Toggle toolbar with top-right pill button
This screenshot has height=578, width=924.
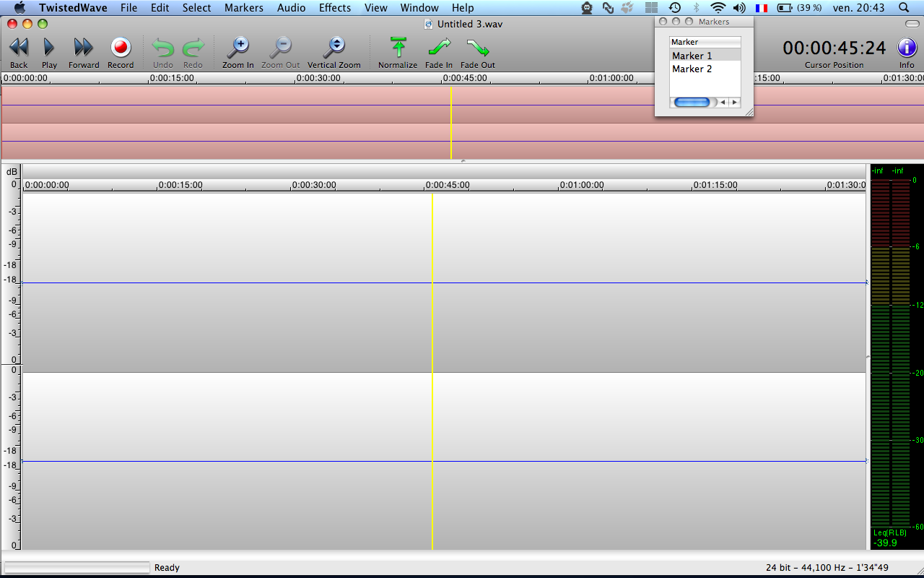[x=912, y=24]
